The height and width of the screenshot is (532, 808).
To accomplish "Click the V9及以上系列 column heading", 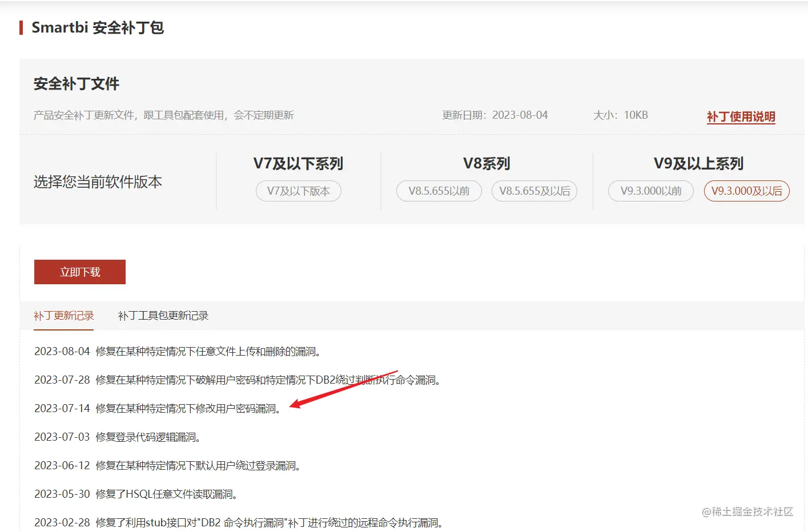I will click(x=699, y=164).
